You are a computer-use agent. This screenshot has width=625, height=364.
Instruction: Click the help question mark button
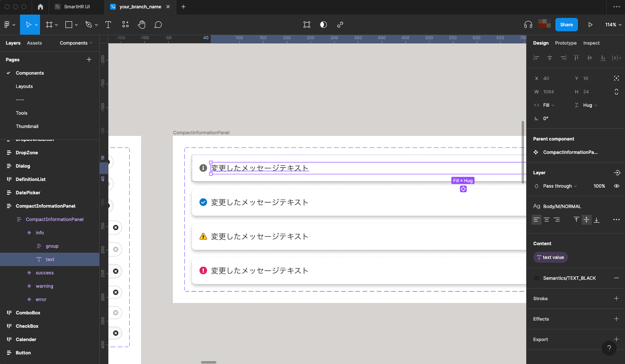(609, 348)
